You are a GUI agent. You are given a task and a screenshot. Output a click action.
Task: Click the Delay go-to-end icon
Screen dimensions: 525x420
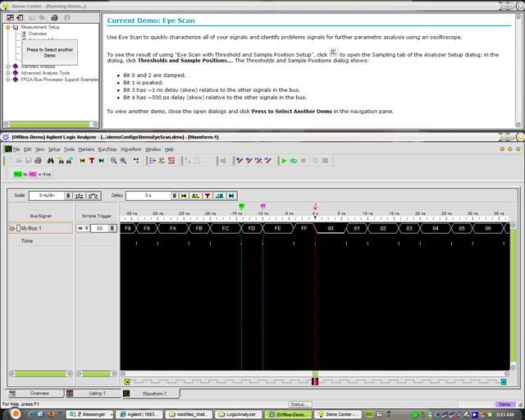click(231, 195)
